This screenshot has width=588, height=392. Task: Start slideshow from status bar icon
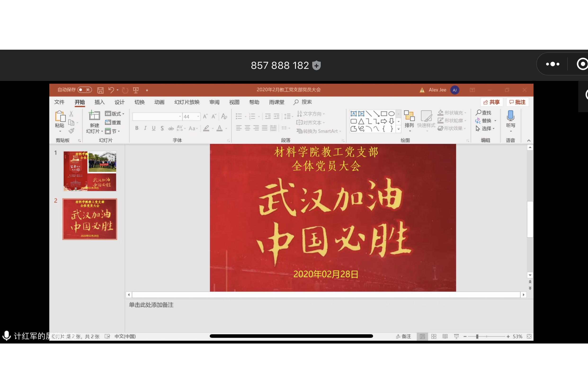pyautogui.click(x=457, y=336)
